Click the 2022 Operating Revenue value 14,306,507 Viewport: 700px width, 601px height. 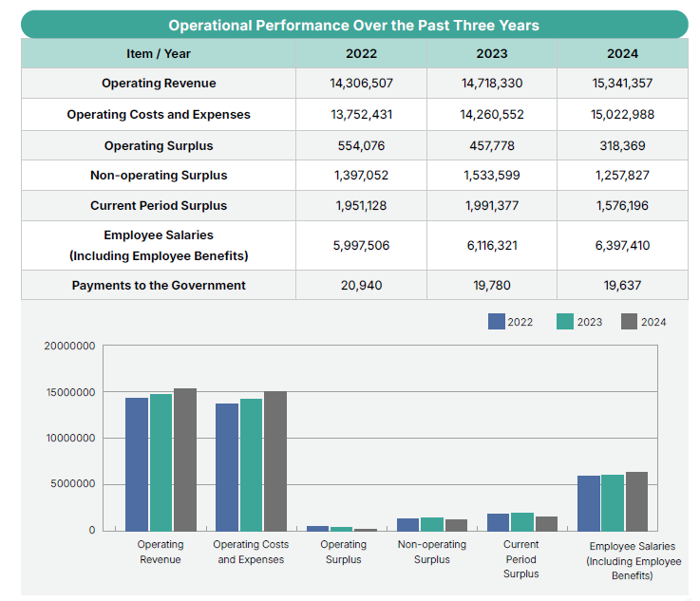[x=361, y=84]
